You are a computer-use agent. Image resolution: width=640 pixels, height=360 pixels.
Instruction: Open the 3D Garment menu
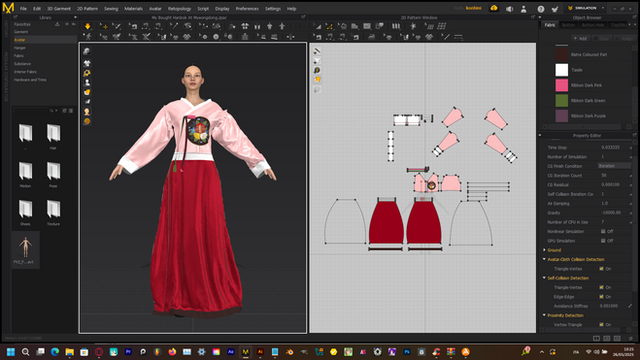click(59, 9)
